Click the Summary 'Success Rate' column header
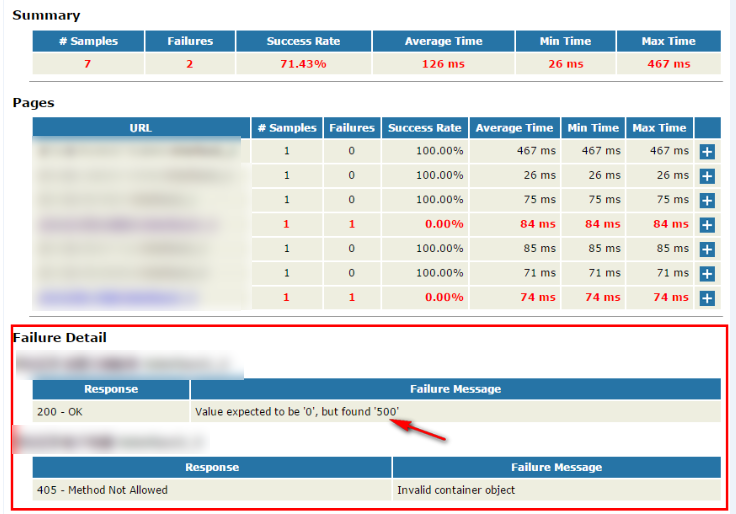 click(x=304, y=41)
